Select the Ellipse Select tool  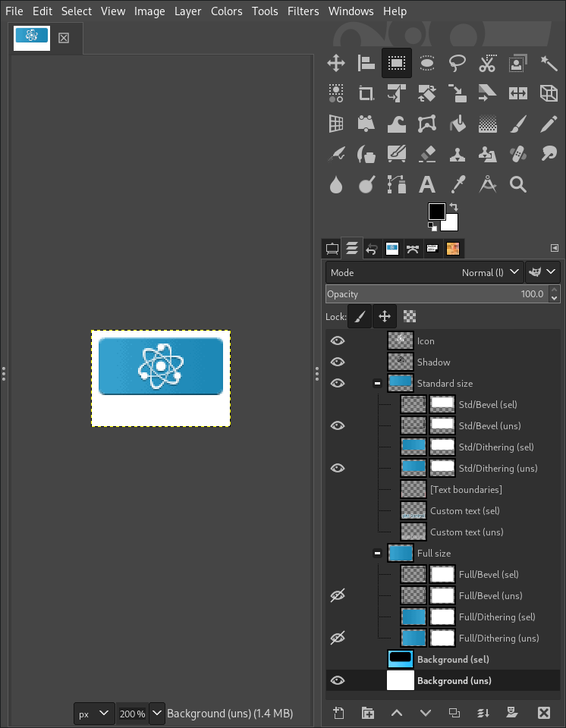427,63
